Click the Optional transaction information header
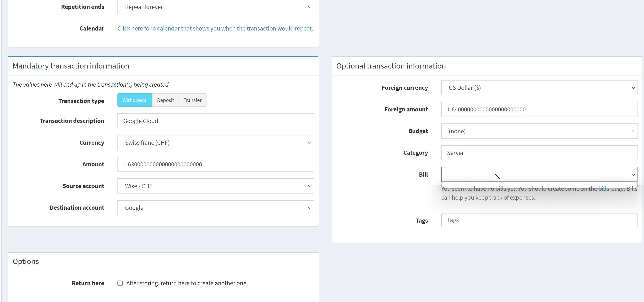Image resolution: width=644 pixels, height=302 pixels. [x=391, y=66]
